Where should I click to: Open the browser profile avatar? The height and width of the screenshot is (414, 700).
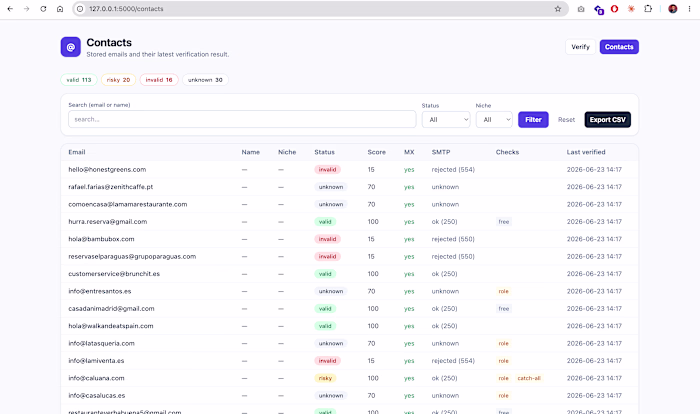[x=673, y=9]
